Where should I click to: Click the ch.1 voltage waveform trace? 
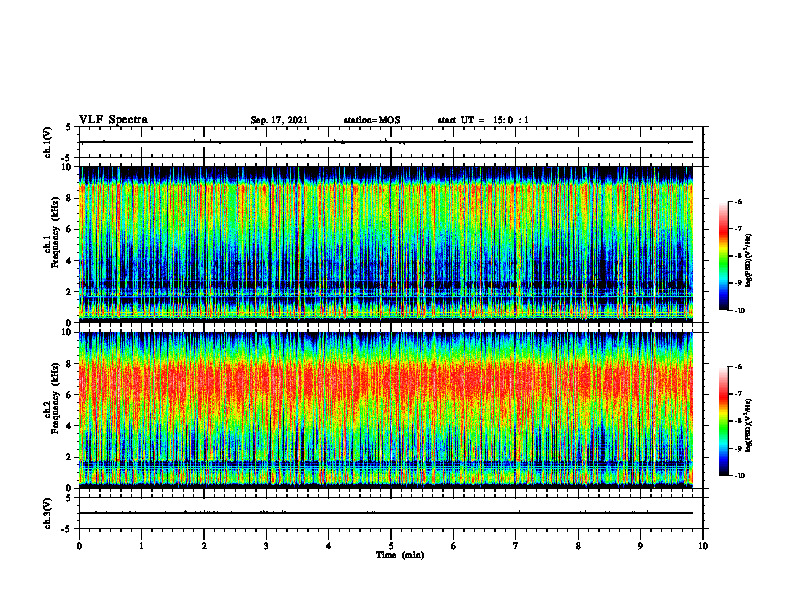click(386, 142)
